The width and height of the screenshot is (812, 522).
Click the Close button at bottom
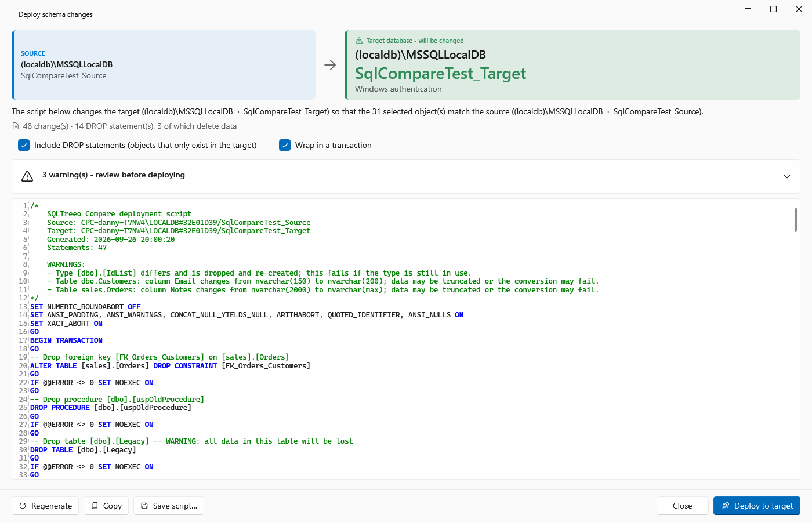(x=683, y=506)
